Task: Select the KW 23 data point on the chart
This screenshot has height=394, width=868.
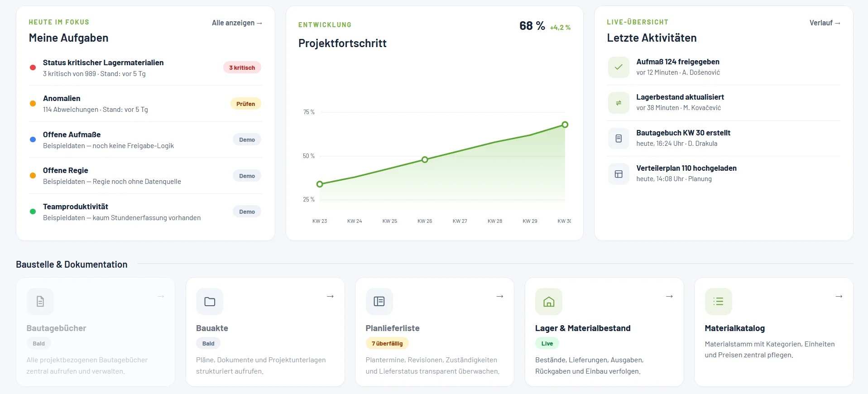Action: pyautogui.click(x=320, y=184)
